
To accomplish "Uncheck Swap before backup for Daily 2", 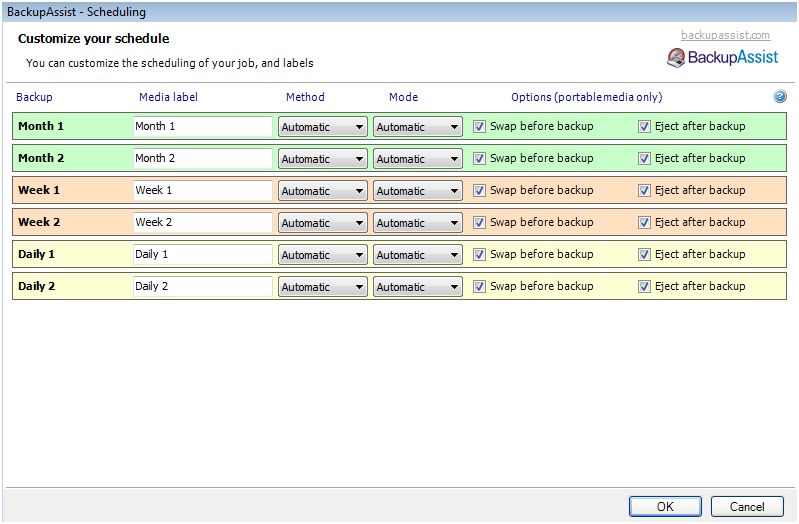I will [x=479, y=286].
